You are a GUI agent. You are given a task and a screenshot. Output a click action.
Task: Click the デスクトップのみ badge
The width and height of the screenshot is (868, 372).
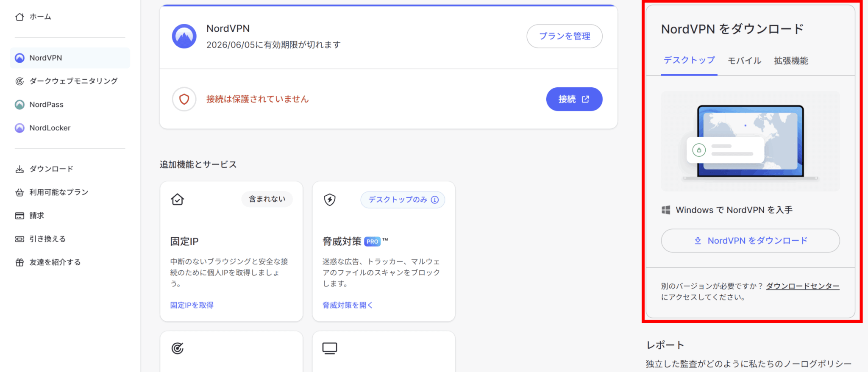tap(403, 200)
